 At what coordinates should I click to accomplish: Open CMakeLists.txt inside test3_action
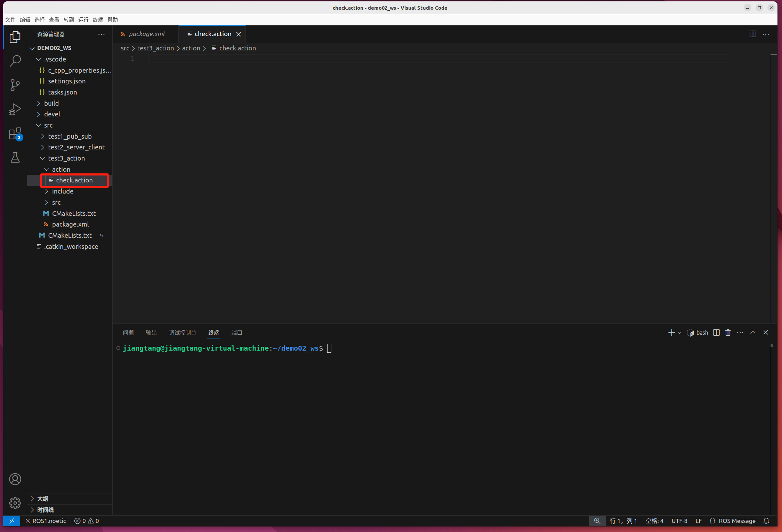click(x=73, y=213)
